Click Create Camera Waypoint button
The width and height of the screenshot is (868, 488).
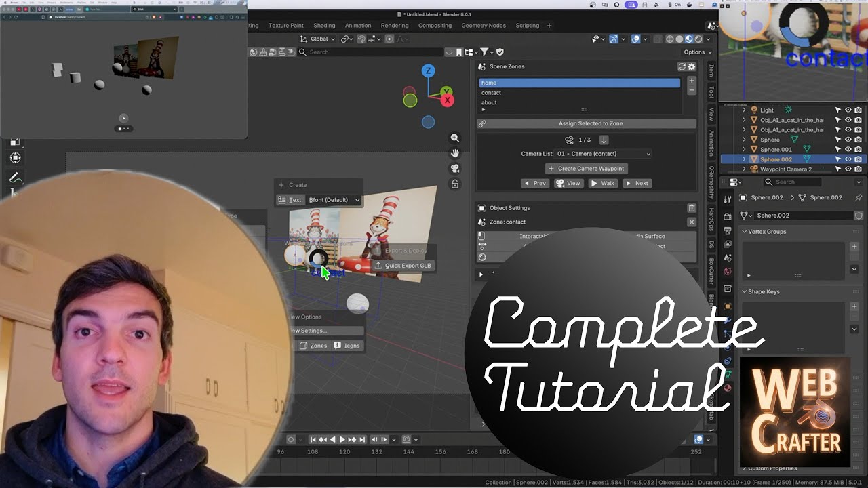pos(586,169)
